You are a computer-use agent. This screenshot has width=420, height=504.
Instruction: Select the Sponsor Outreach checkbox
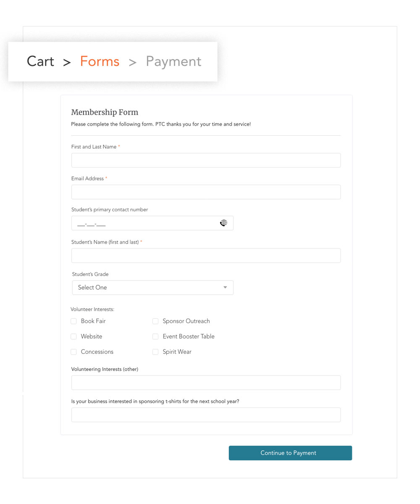[x=155, y=321]
